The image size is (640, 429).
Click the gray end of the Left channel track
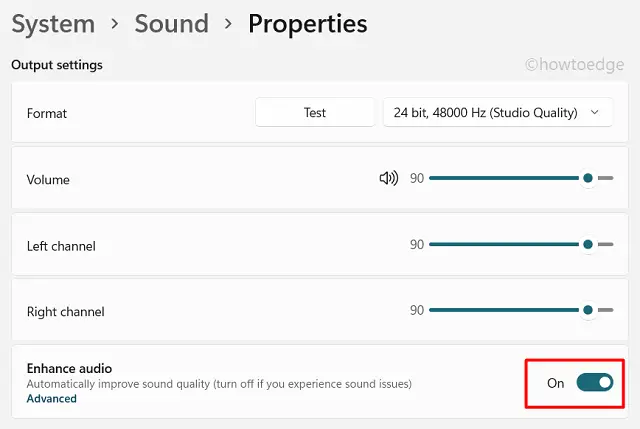(x=606, y=244)
